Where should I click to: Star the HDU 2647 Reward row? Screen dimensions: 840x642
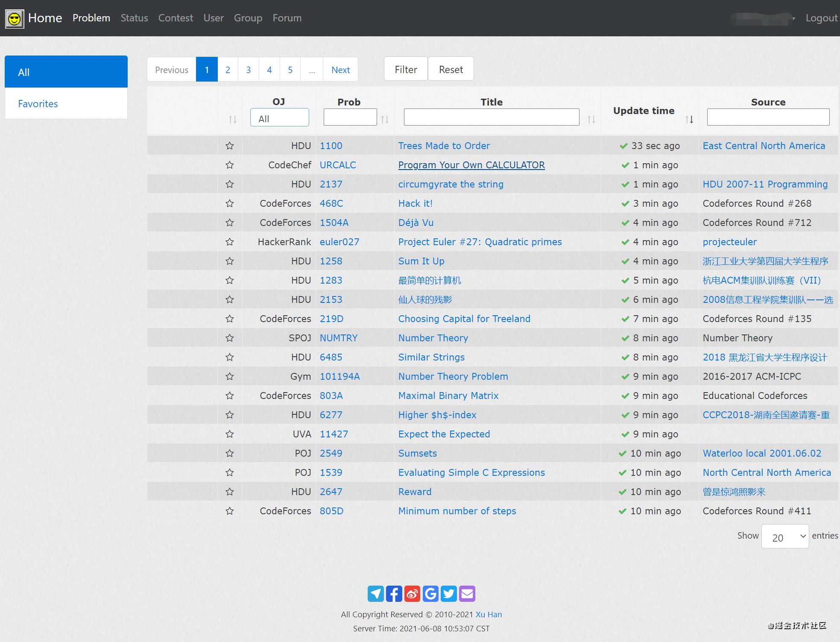tap(230, 492)
